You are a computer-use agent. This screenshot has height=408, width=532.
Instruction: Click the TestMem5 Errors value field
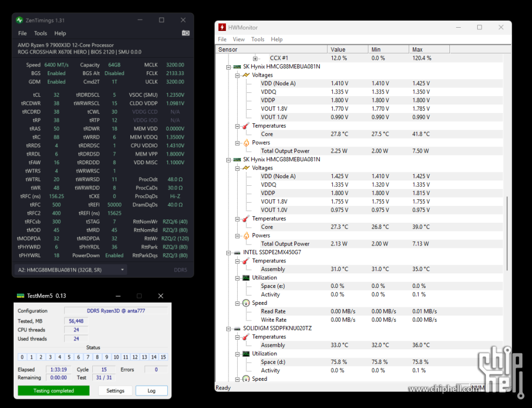(156, 369)
